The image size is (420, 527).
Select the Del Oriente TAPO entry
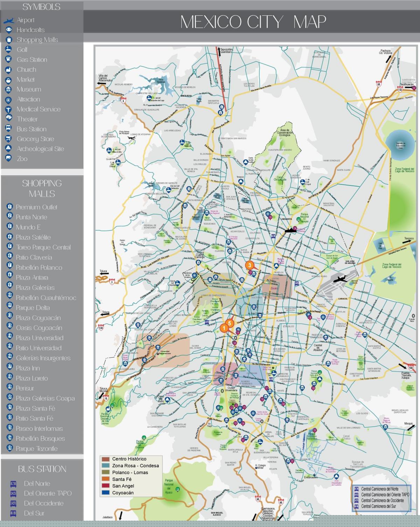pyautogui.click(x=47, y=493)
